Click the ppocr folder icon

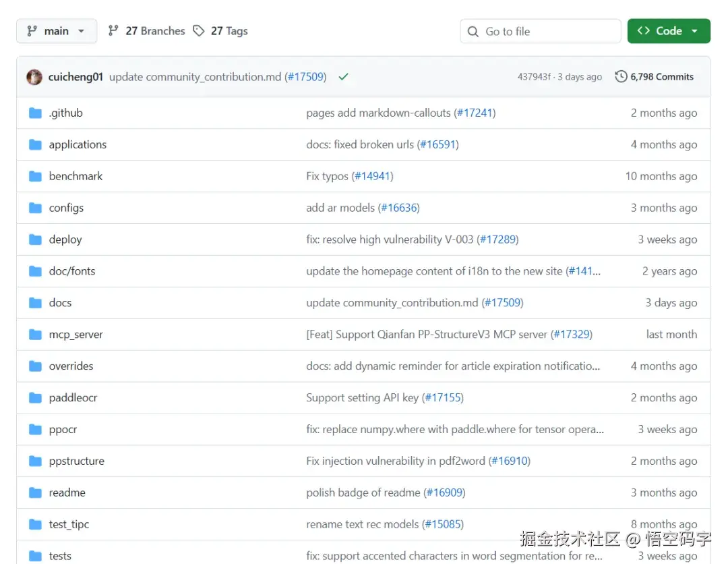coord(35,429)
